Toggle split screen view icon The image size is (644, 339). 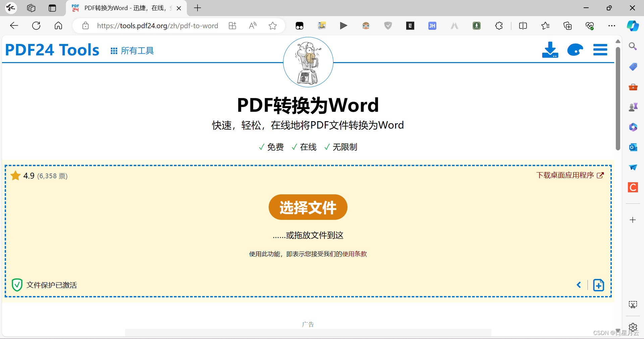click(x=523, y=26)
